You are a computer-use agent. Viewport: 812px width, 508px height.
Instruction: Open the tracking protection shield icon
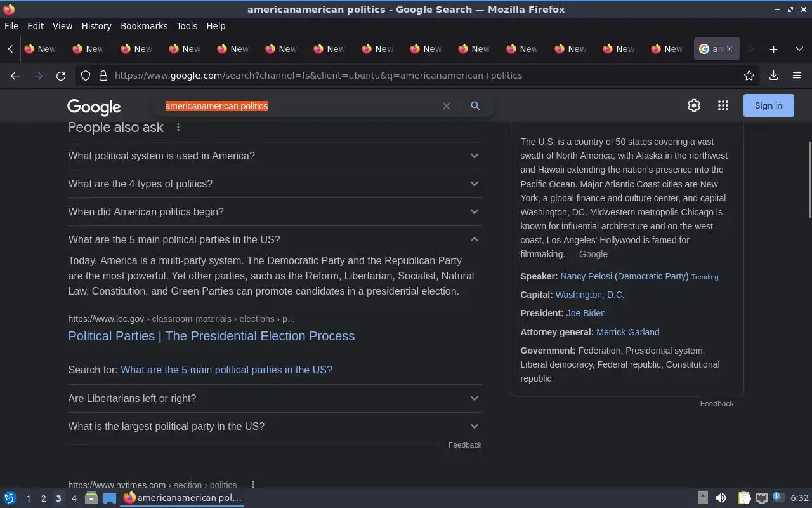[x=86, y=76]
